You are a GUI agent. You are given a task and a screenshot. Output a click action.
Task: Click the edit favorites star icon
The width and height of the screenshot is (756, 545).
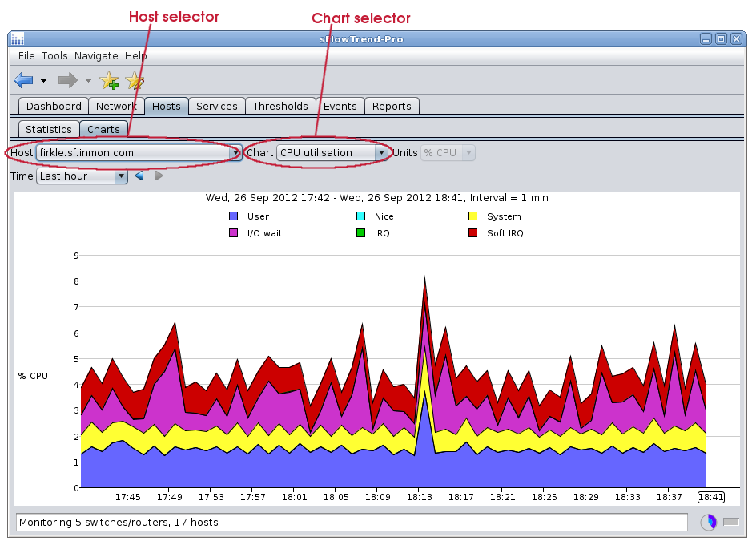coord(135,80)
